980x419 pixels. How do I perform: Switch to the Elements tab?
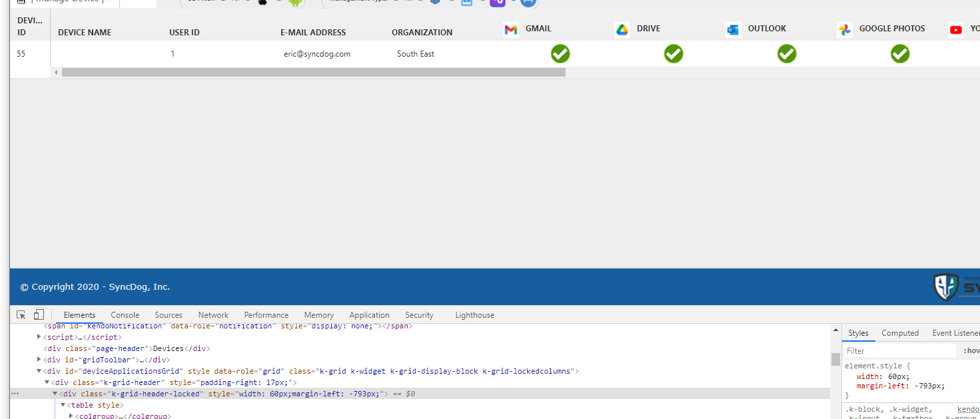79,315
